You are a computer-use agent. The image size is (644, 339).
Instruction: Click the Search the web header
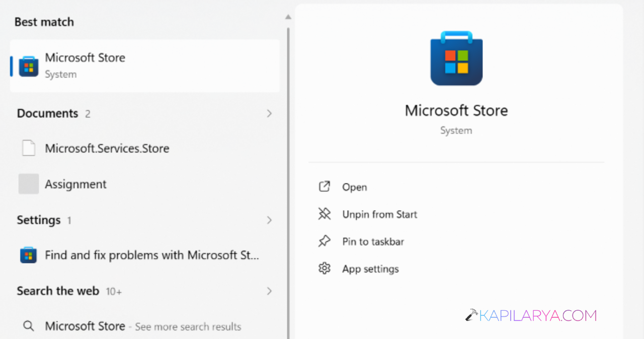[58, 291]
